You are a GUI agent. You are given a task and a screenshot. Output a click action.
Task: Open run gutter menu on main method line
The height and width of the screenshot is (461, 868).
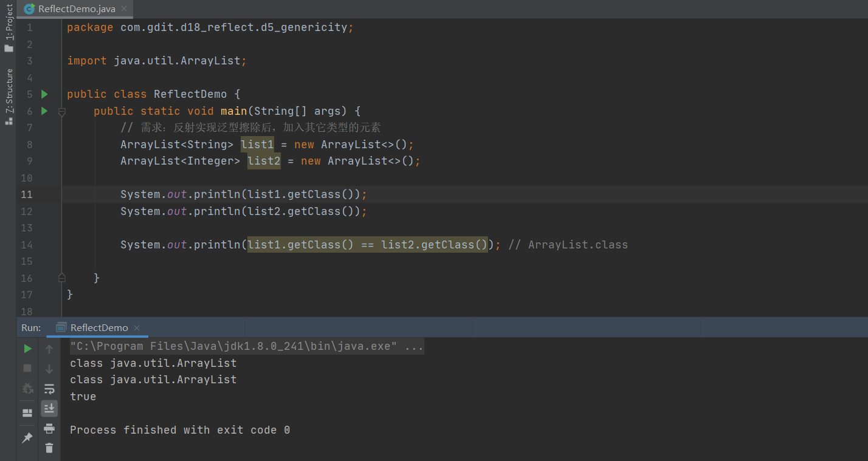(44, 111)
